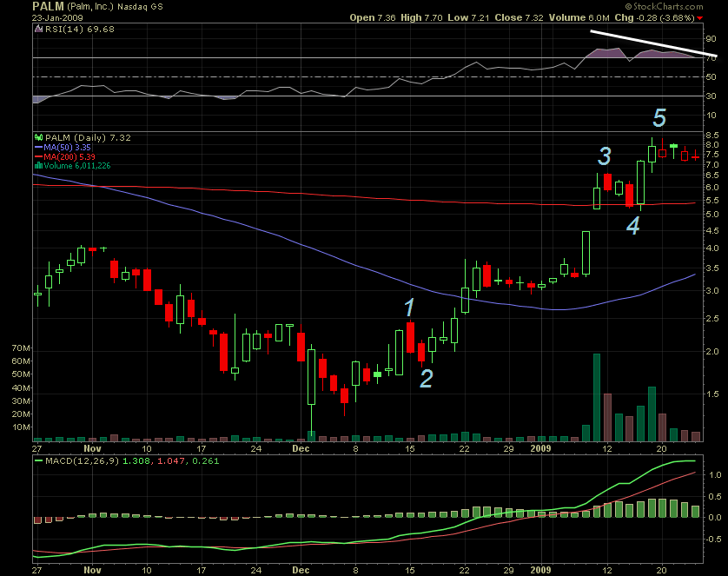Viewport: 728px width, 576px height.
Task: Click the 50 level on the RSI axis
Action: pyautogui.click(x=711, y=77)
